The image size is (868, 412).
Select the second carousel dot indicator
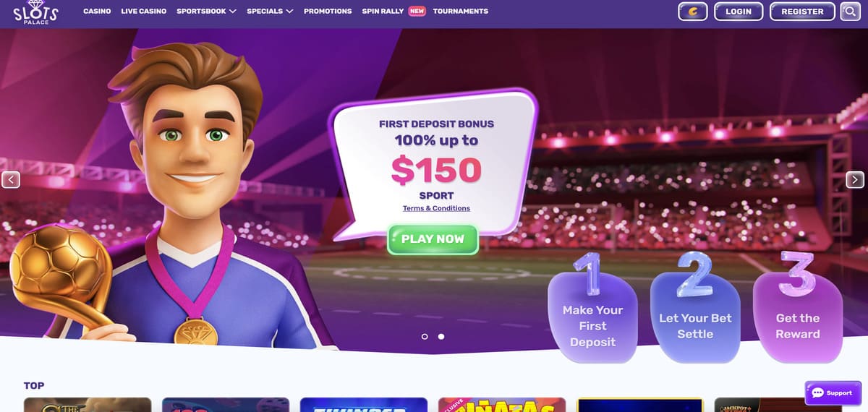coord(441,336)
